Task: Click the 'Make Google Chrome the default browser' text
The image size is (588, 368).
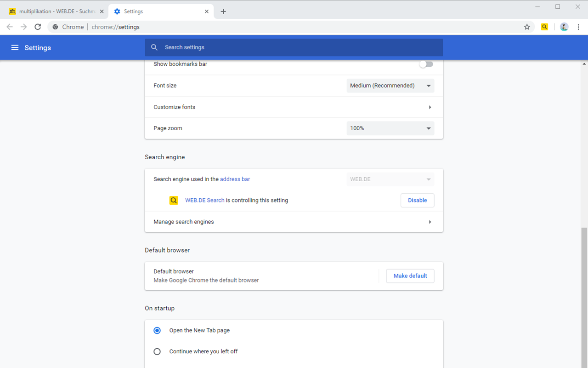Action: 206,280
